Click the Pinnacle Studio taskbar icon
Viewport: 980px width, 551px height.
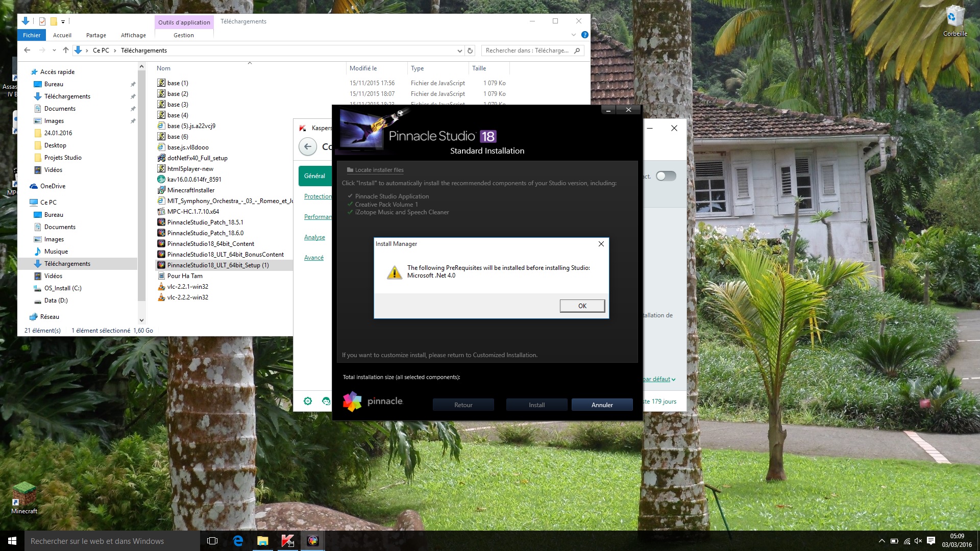(313, 541)
